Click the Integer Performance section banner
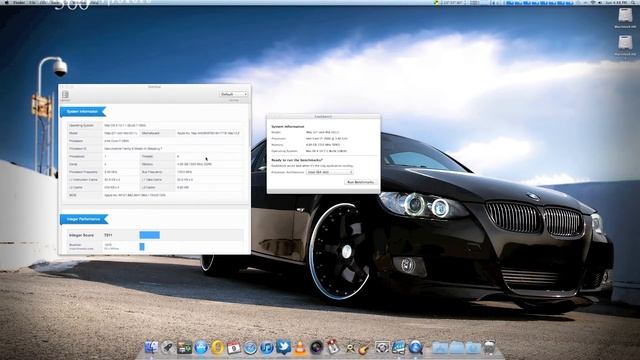This screenshot has height=360, width=640. coord(84,219)
